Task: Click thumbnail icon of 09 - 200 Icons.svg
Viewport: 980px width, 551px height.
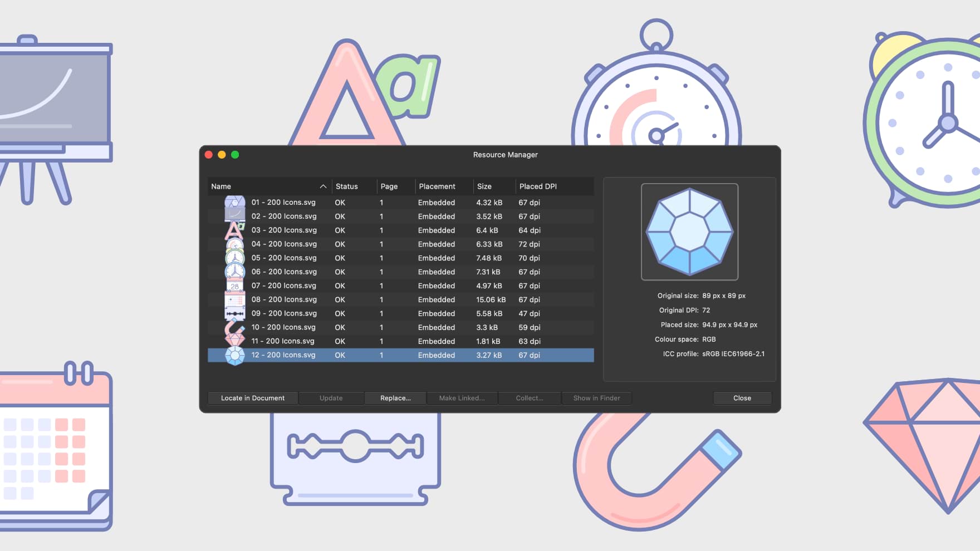Action: click(235, 314)
